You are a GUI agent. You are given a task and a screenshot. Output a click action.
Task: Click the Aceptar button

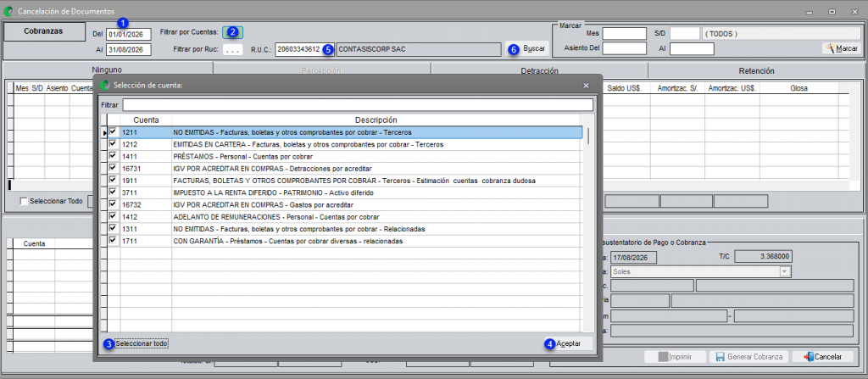point(569,343)
